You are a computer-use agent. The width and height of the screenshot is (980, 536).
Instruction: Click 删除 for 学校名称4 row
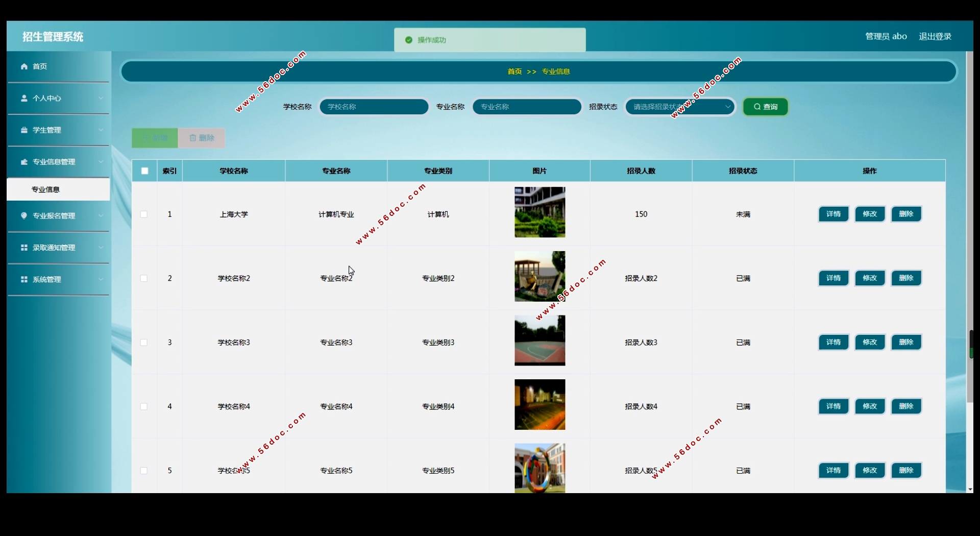pos(906,406)
